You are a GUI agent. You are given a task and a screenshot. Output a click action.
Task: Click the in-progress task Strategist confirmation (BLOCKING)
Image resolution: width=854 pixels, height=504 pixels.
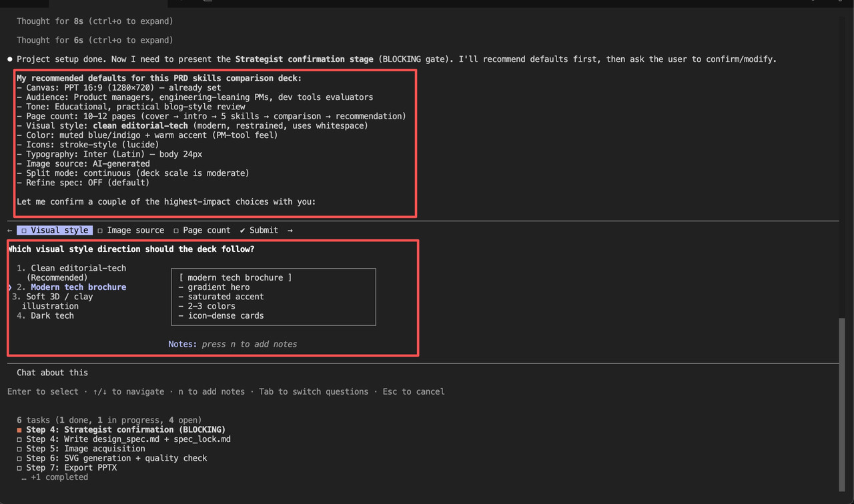pos(121,430)
